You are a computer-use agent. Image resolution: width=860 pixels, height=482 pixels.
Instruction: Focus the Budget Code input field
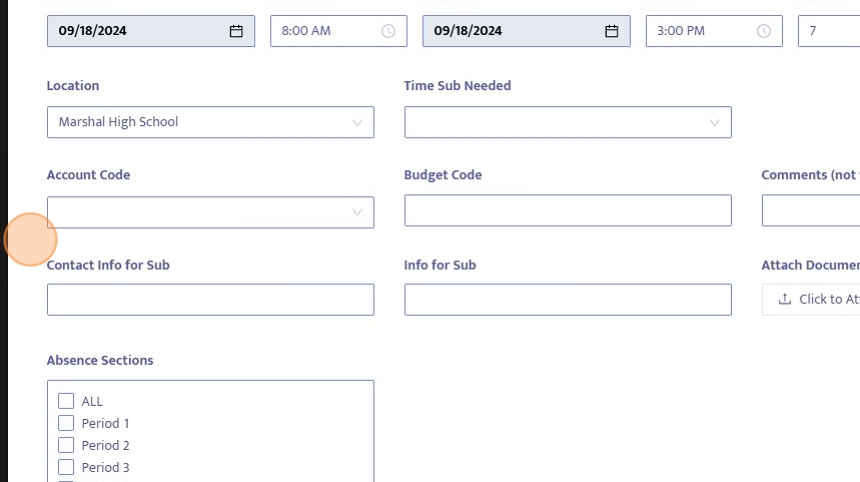[567, 211]
